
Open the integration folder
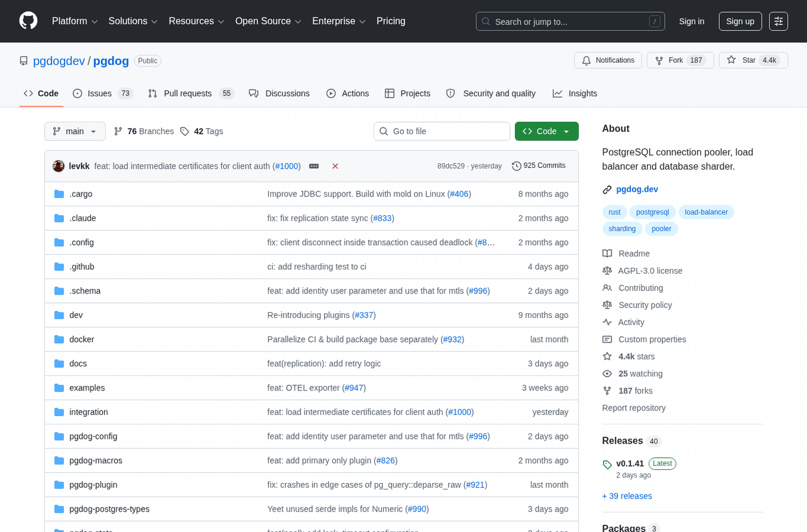88,412
